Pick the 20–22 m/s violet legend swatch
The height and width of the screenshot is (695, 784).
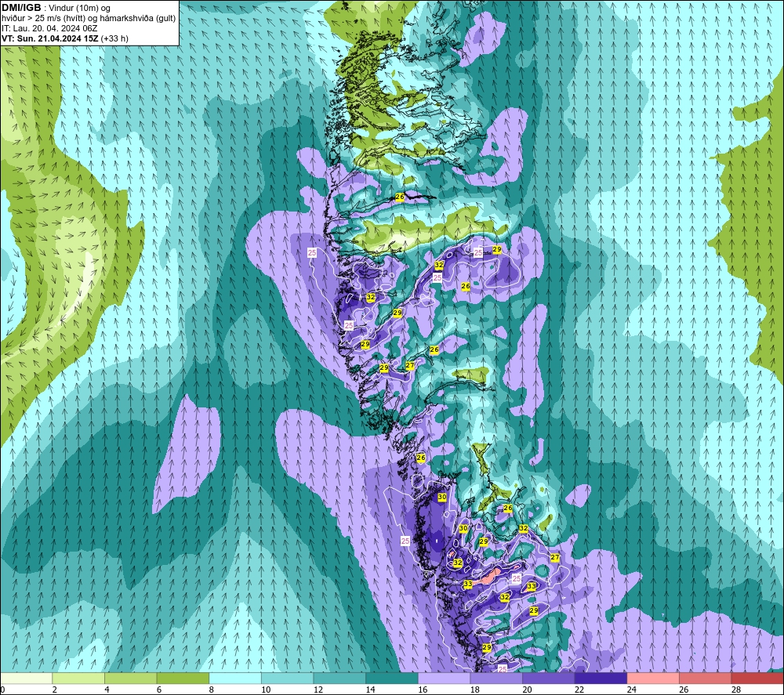(x=549, y=679)
